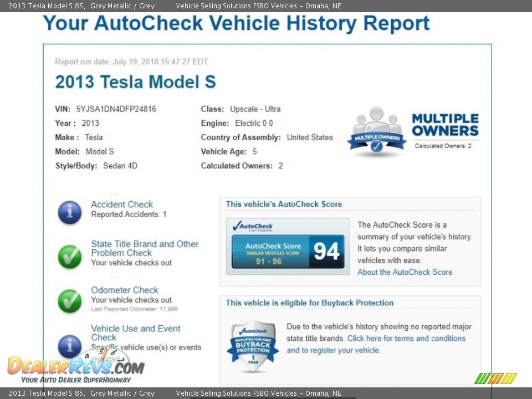Click the Style/Body value 'Sedan 4D'
The height and width of the screenshot is (399, 532).
tap(120, 166)
